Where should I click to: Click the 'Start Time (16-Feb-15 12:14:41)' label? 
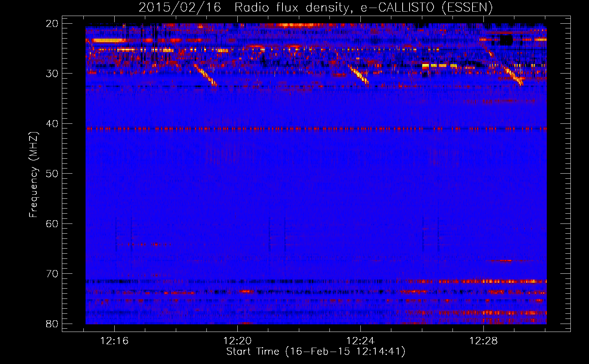[316, 352]
